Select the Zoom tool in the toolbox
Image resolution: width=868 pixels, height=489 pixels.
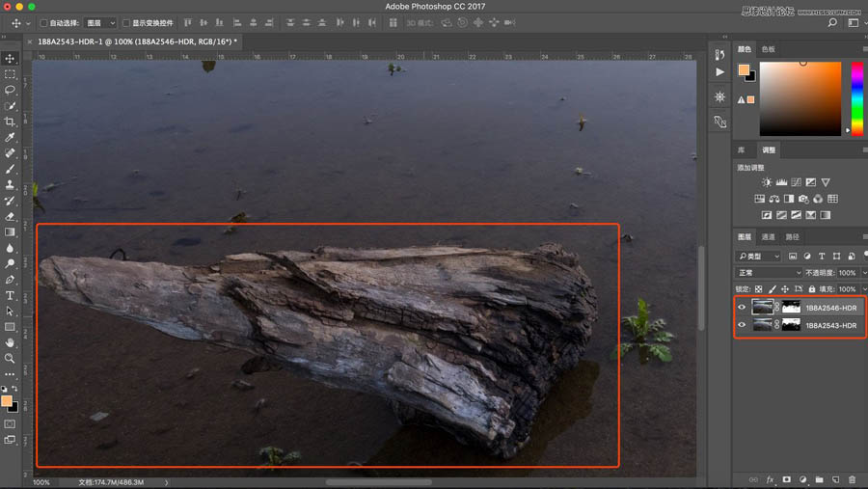click(10, 358)
